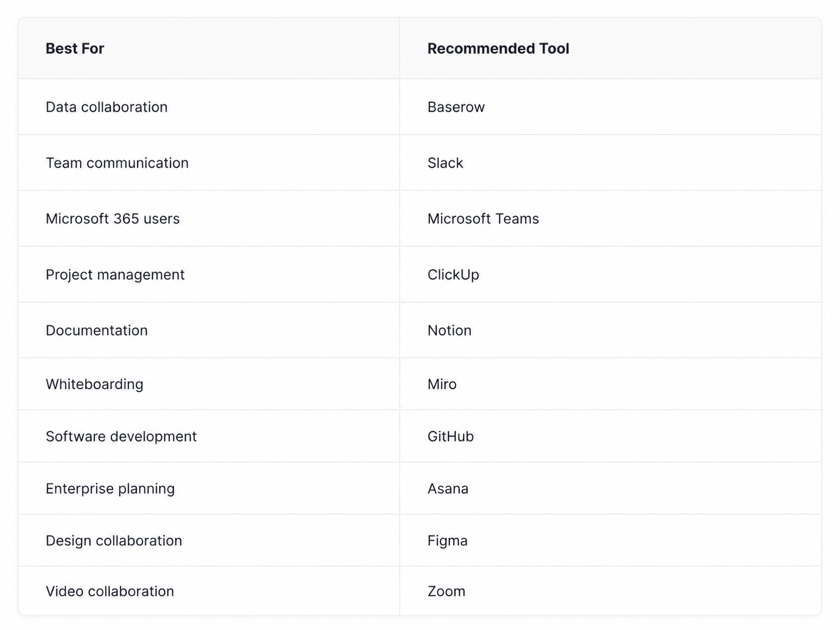The height and width of the screenshot is (630, 840).
Task: Select the 'Design collaboration' cell
Action: (x=209, y=541)
